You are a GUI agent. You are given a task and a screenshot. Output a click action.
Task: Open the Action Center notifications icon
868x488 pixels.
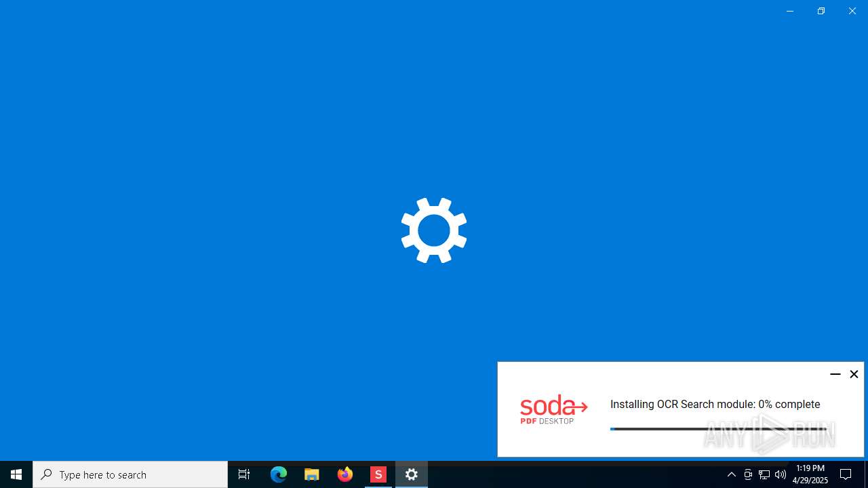(846, 474)
